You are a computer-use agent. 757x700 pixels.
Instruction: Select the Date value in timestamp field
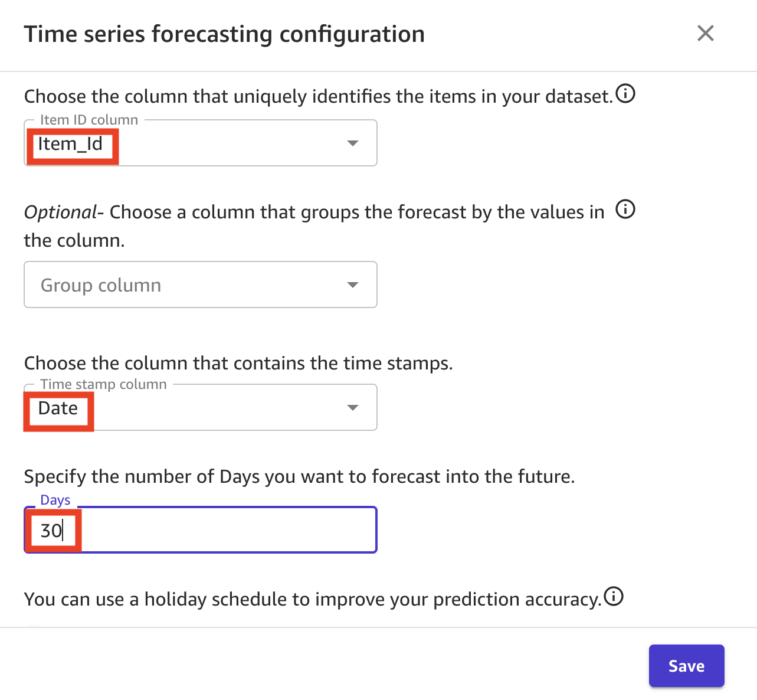click(58, 408)
